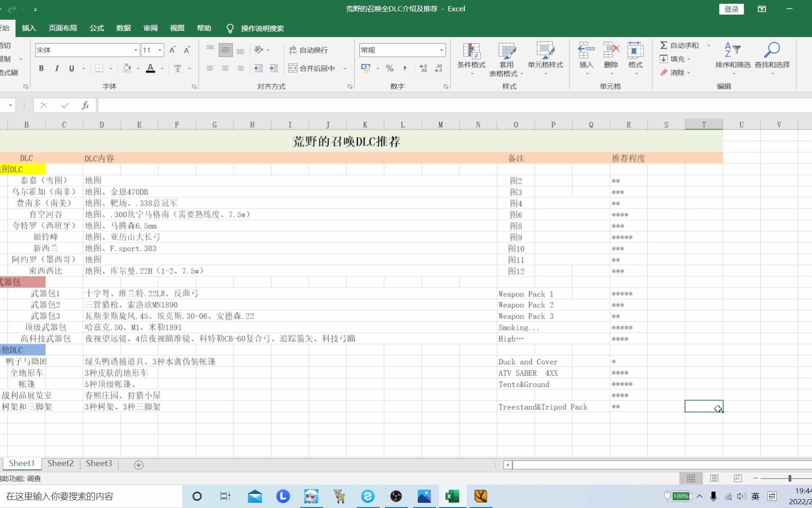Click AutoSum 自动求和
Image resolution: width=812 pixels, height=508 pixels.
(679, 45)
